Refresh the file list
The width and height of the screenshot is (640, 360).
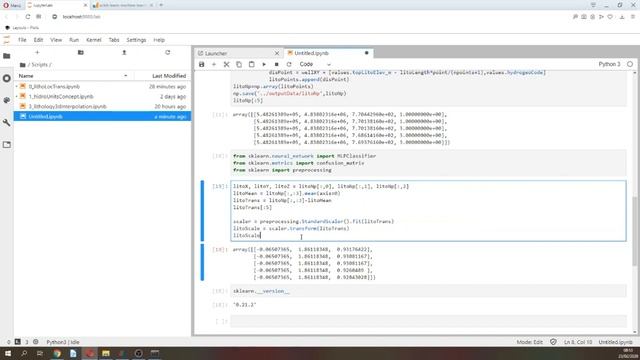(x=168, y=53)
